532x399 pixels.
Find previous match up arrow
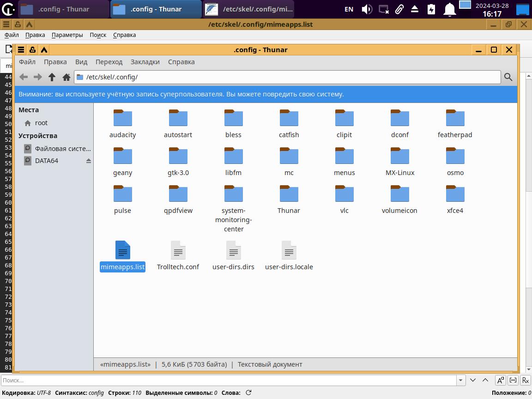click(485, 381)
